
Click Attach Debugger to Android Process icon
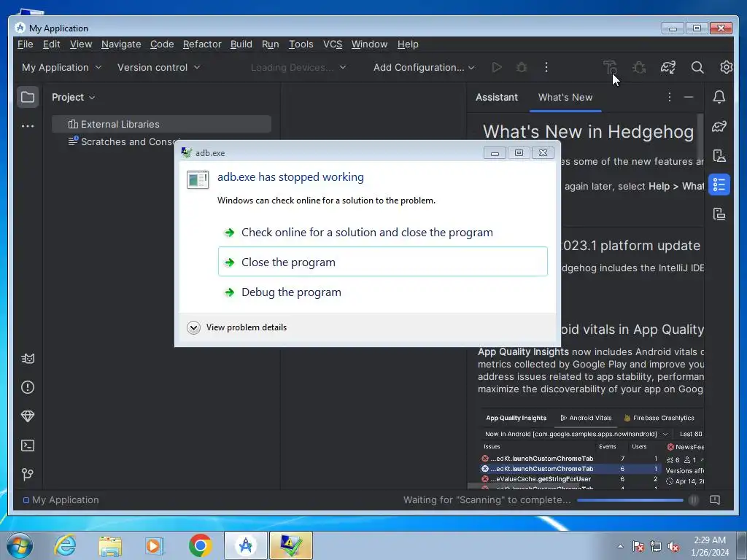[x=639, y=67]
